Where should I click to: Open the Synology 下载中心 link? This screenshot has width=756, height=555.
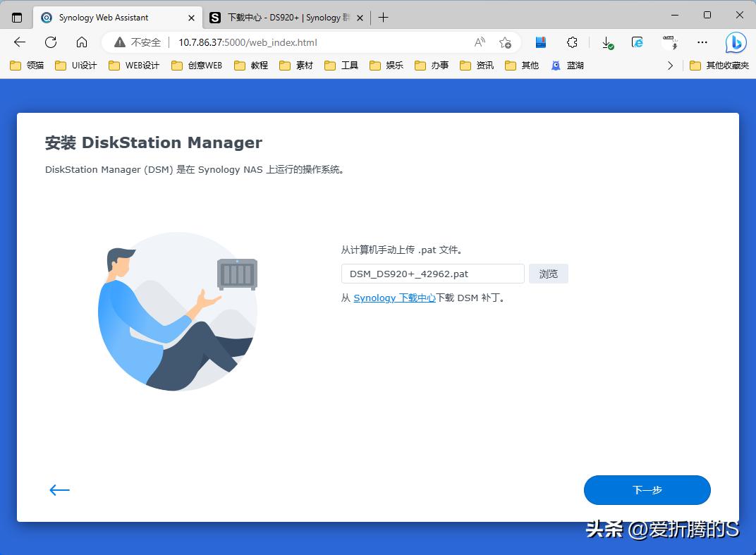[x=395, y=298]
